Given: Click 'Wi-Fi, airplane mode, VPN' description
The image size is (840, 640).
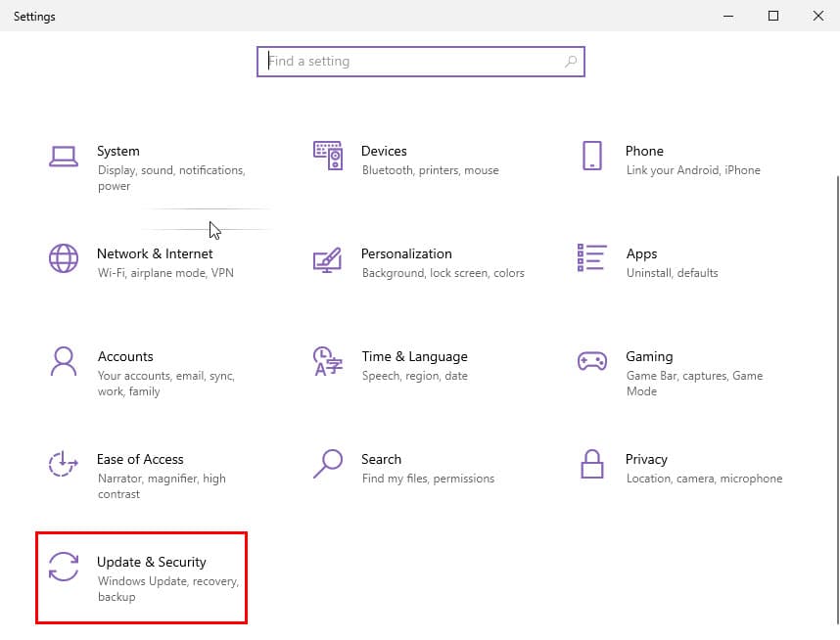Looking at the screenshot, I should 165,273.
